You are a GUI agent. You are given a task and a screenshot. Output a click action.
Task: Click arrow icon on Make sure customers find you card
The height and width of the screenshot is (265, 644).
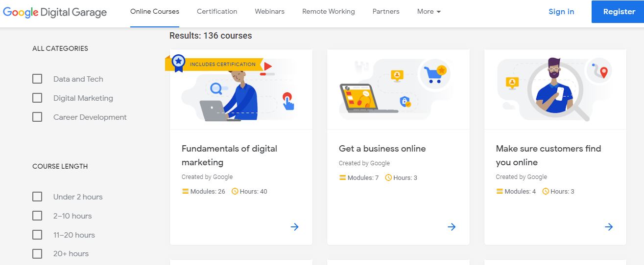coord(609,227)
